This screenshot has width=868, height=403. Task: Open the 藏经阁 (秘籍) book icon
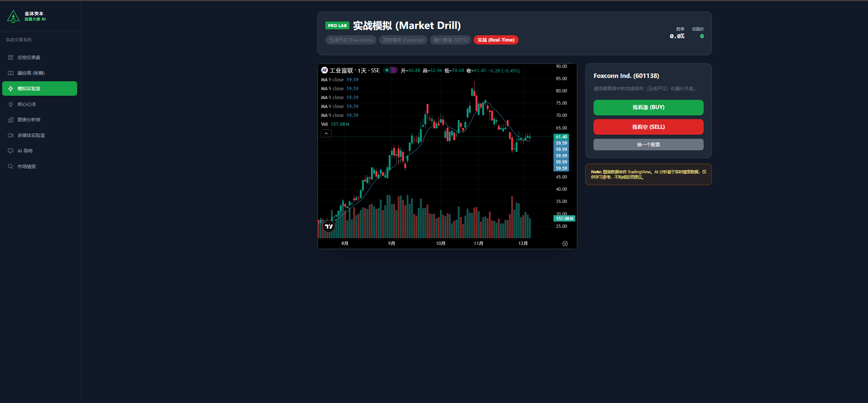[10, 73]
